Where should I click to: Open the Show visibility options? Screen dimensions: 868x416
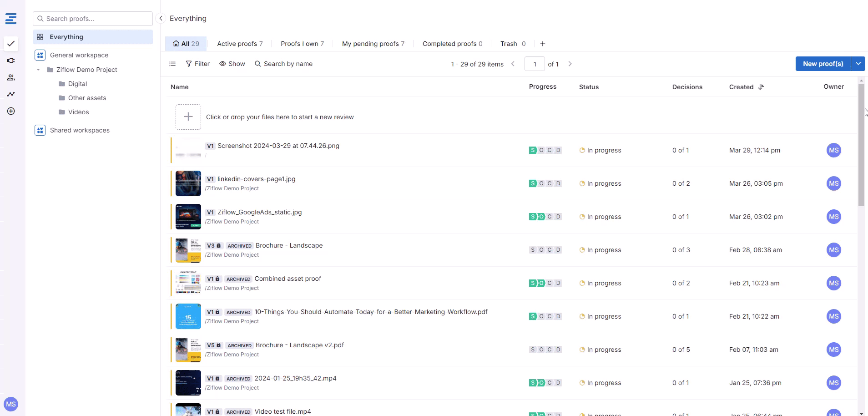click(x=232, y=64)
